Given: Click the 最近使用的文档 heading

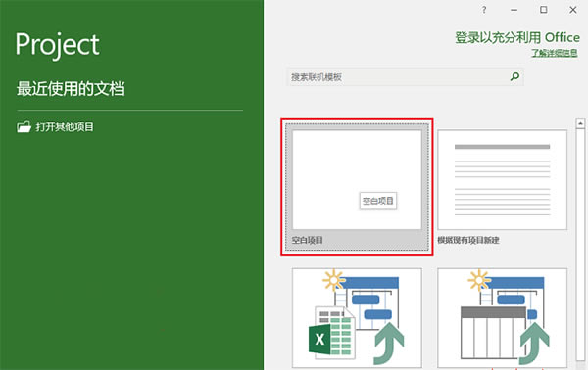Looking at the screenshot, I should coord(71,89).
